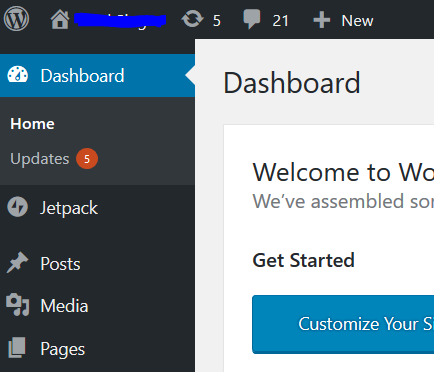This screenshot has height=372, width=434.
Task: Open updates via the circular arrows icon
Action: click(192, 19)
